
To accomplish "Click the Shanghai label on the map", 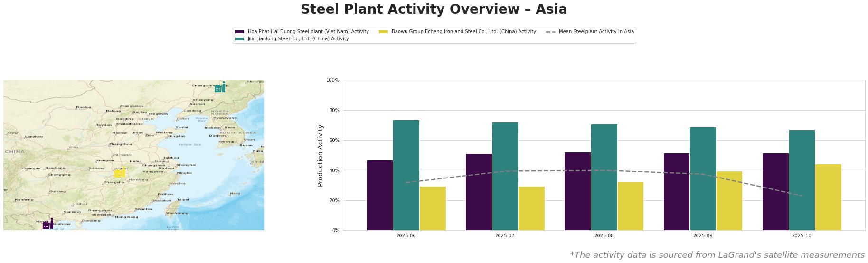I will click(186, 165).
